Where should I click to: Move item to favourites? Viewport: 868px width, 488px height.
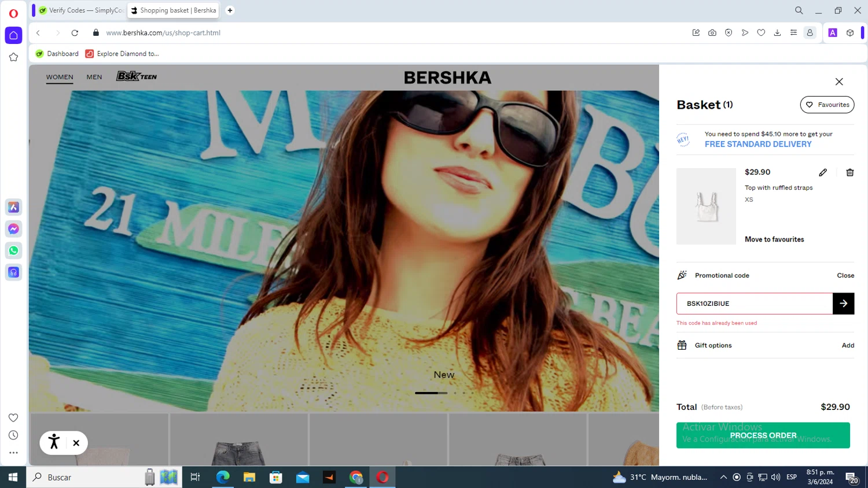(774, 239)
